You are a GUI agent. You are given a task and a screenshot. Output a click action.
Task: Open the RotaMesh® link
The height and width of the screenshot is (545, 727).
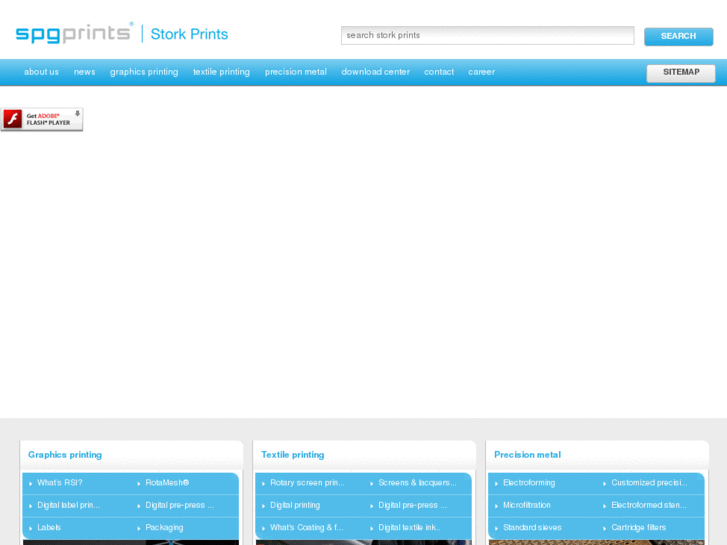click(167, 482)
